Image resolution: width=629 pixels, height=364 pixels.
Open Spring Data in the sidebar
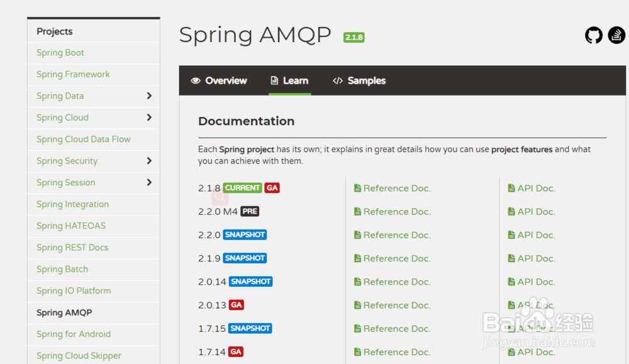tap(60, 96)
